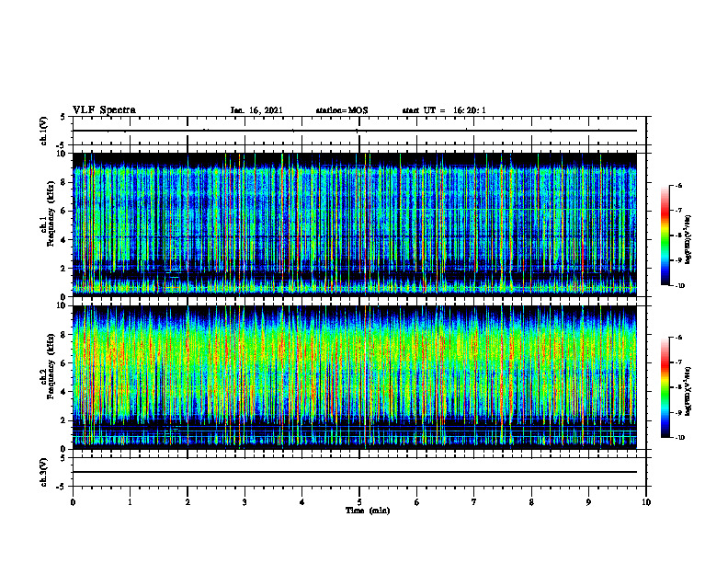The image size is (728, 563).
Task: Click the ch.3 voltage waveform trace
Action: [354, 472]
